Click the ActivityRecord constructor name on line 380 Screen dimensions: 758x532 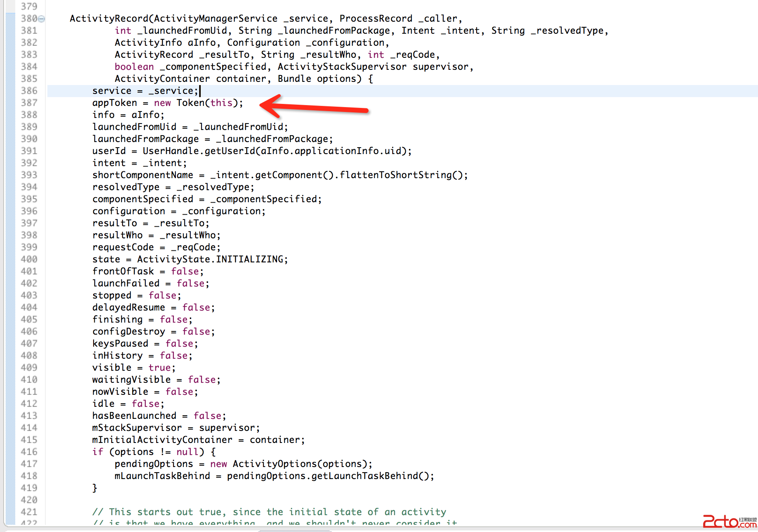pos(109,18)
